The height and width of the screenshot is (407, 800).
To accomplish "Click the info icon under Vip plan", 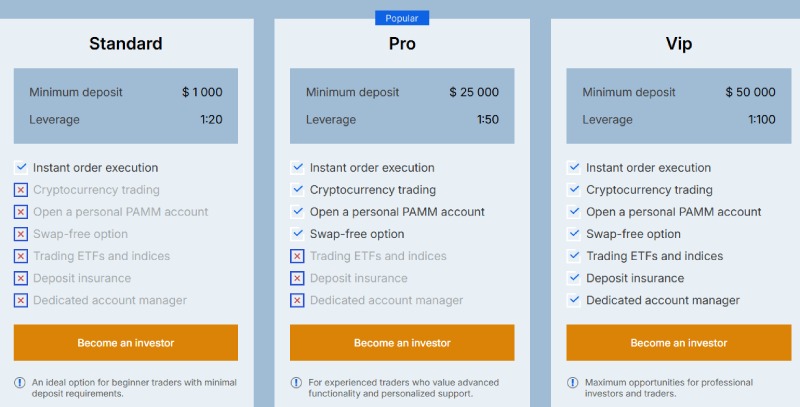I will (x=573, y=382).
